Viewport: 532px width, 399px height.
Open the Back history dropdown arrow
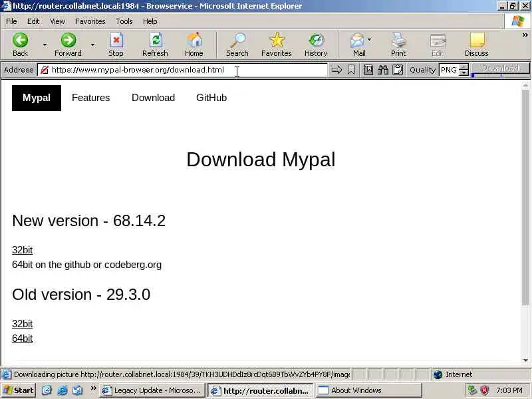pos(45,45)
